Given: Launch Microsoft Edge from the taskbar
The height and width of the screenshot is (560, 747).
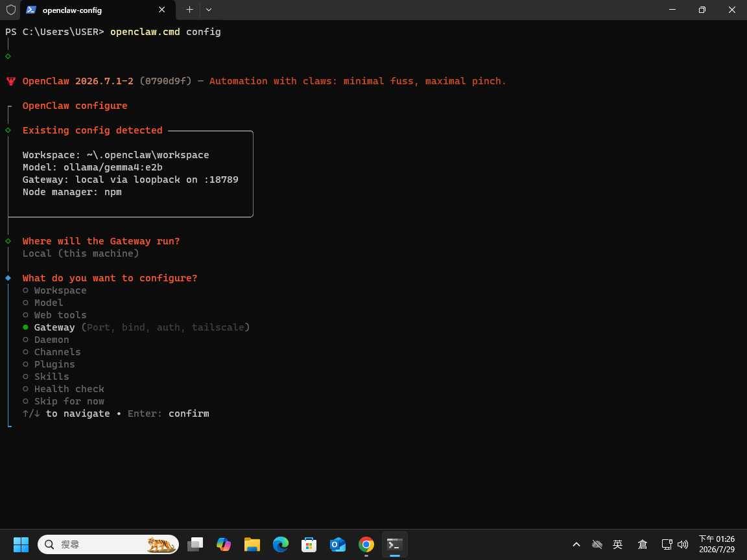Looking at the screenshot, I should click(x=281, y=544).
